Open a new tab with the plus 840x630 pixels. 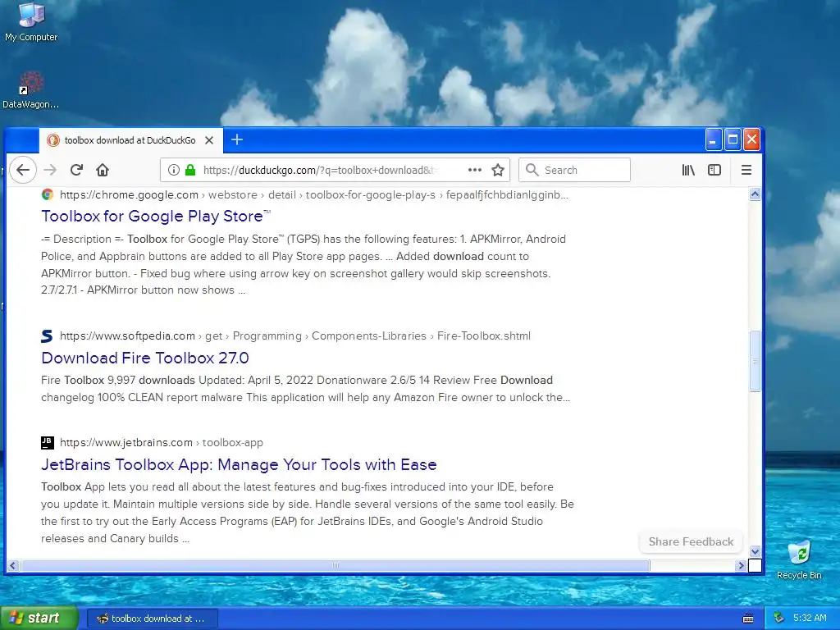tap(237, 139)
